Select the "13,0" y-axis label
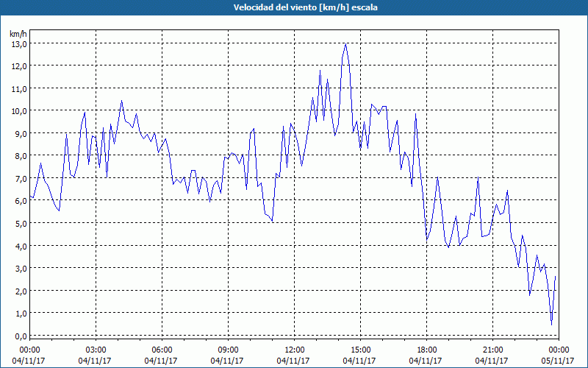This screenshot has width=588, height=368. (19, 44)
